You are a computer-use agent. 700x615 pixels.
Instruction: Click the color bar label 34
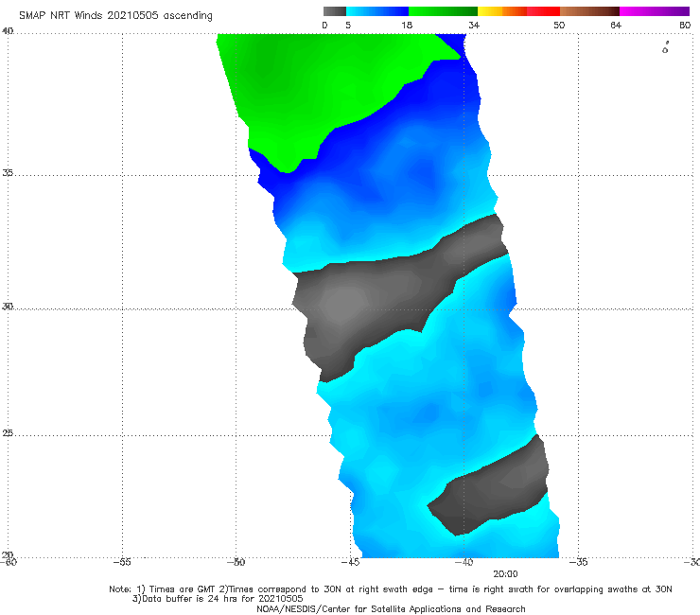click(474, 25)
